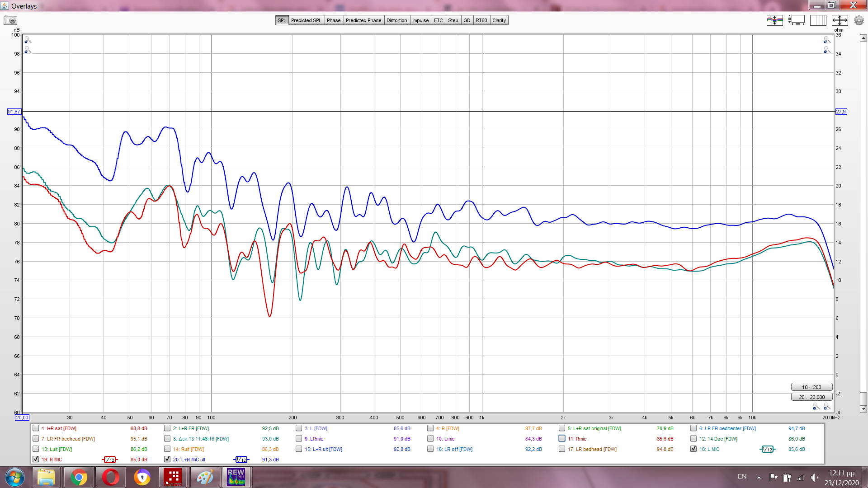Zoom in horizontally on frequency axis
Screen dimensions: 868x488
(x=827, y=407)
